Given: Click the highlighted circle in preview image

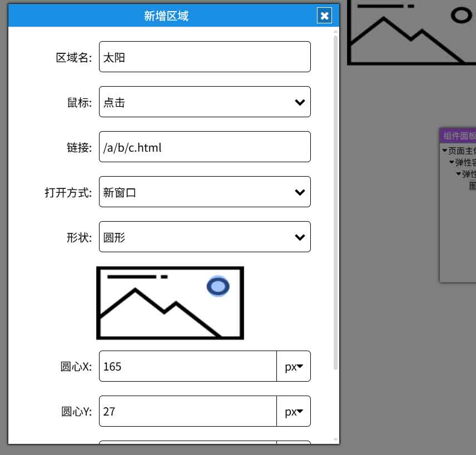Looking at the screenshot, I should 218,286.
